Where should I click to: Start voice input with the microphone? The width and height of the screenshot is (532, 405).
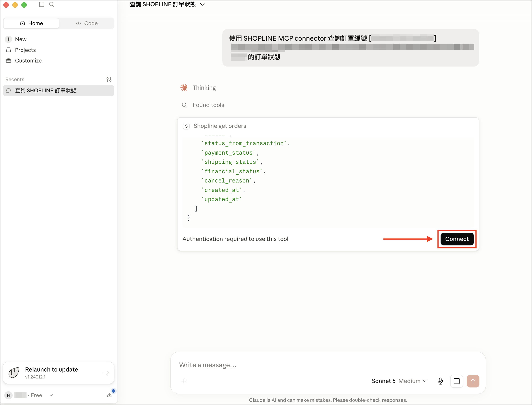[x=440, y=381]
